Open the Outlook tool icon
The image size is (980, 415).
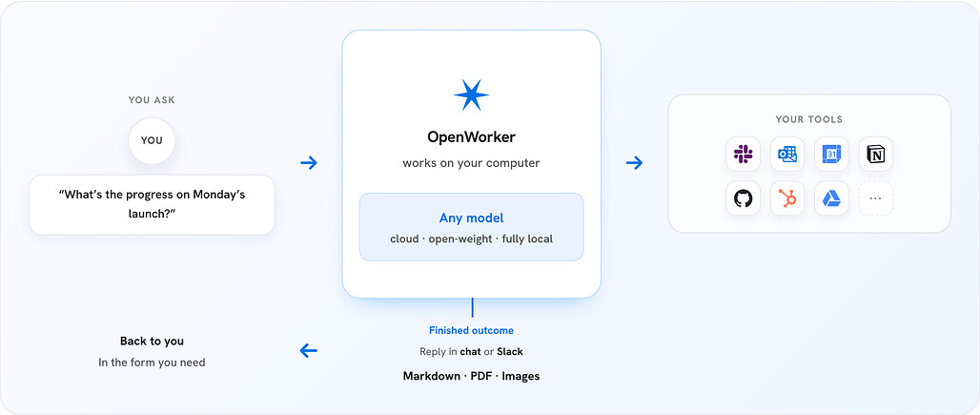(x=786, y=154)
